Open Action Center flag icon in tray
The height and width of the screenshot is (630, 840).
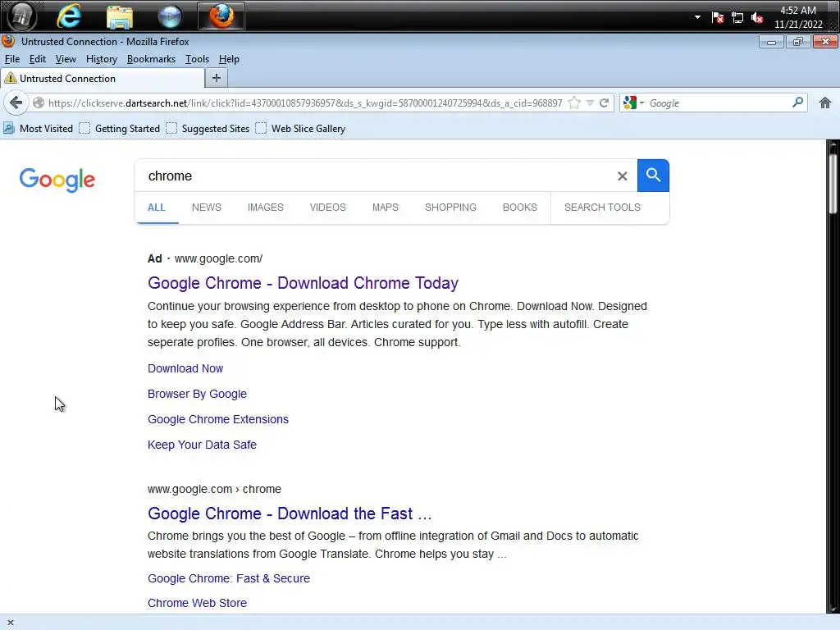(x=718, y=18)
